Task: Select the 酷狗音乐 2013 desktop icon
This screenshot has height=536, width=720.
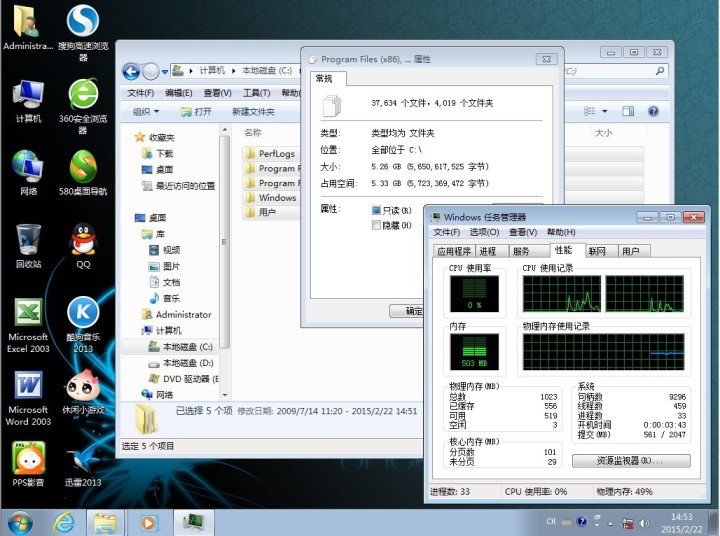Action: (83, 314)
